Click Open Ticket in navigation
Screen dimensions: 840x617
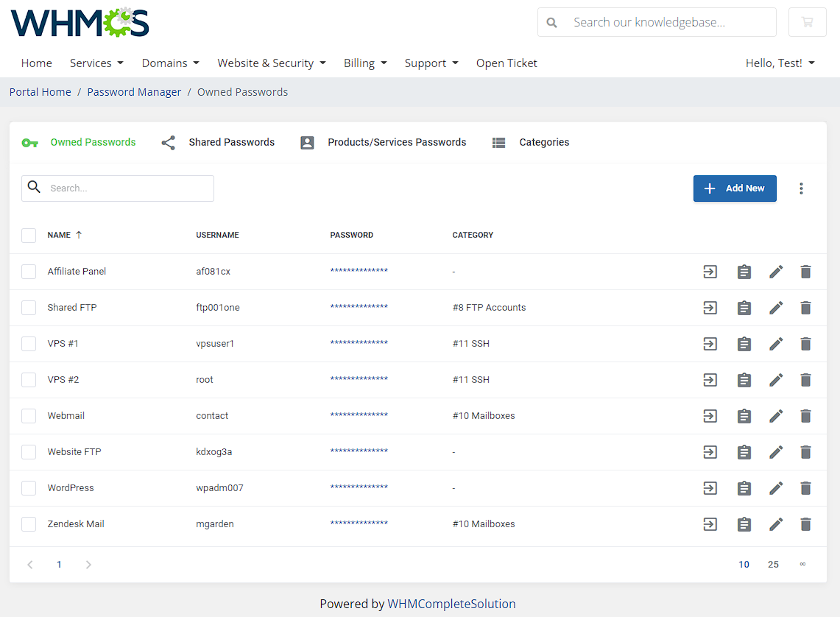(507, 63)
